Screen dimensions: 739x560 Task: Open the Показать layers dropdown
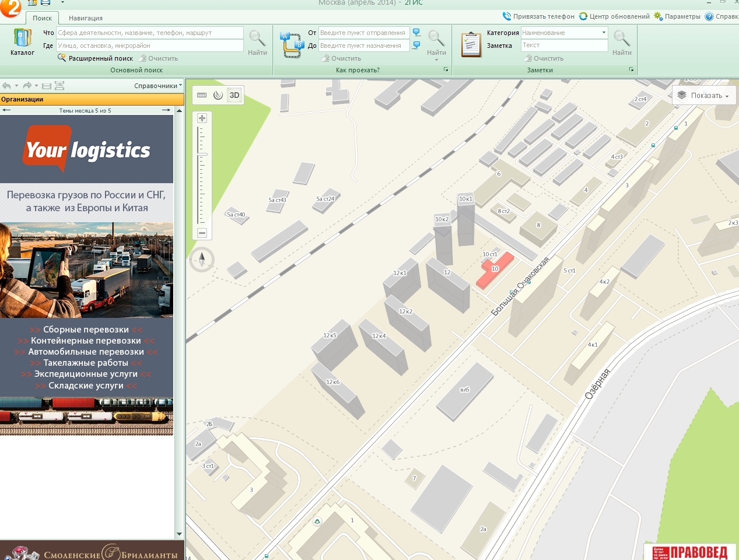[704, 96]
